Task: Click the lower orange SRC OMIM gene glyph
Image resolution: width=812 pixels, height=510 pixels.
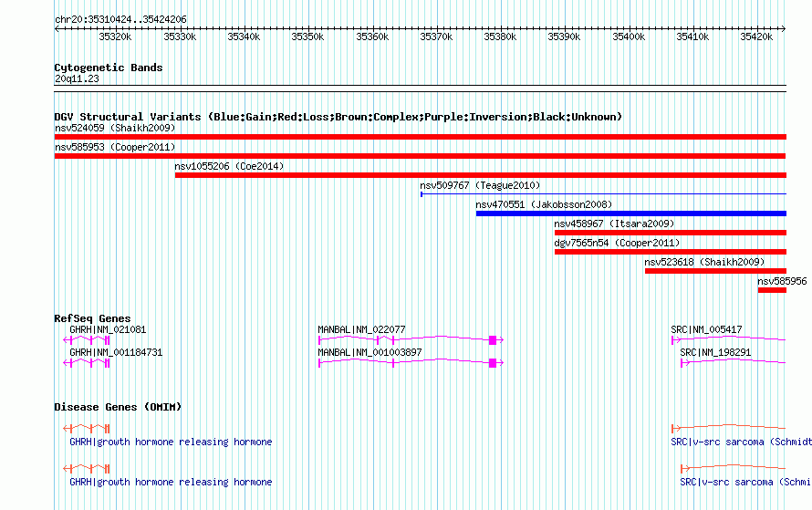Action: click(734, 468)
